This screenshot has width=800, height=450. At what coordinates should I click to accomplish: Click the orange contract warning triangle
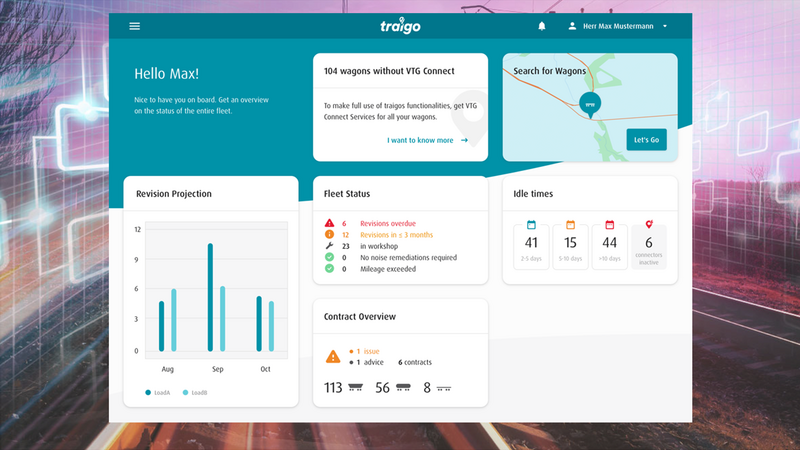[333, 356]
